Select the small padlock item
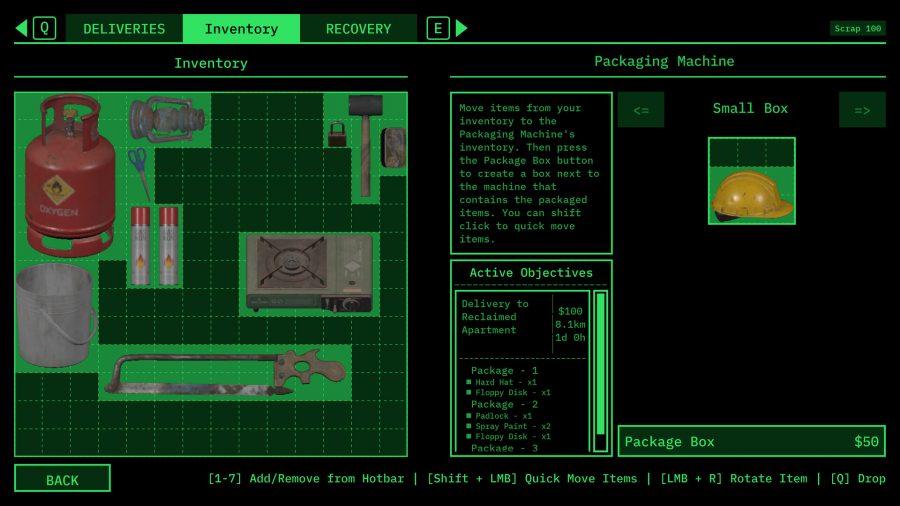The height and width of the screenshot is (506, 900). [336, 133]
